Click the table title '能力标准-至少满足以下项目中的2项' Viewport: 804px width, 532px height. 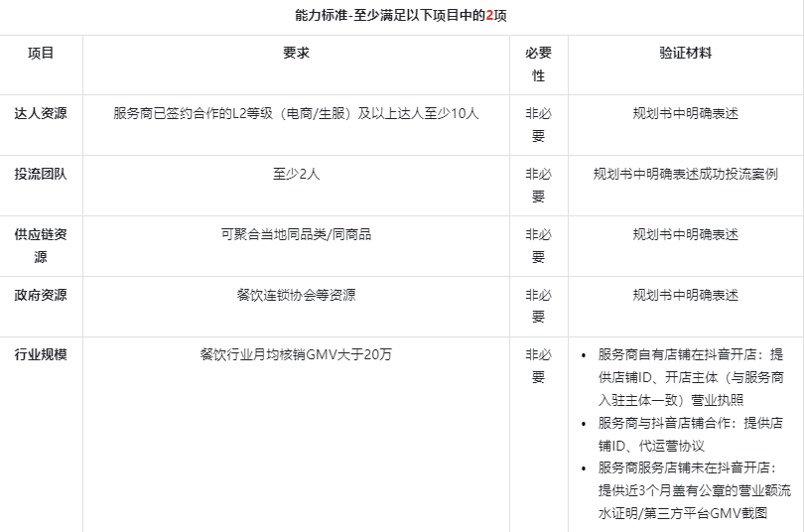pyautogui.click(x=400, y=15)
